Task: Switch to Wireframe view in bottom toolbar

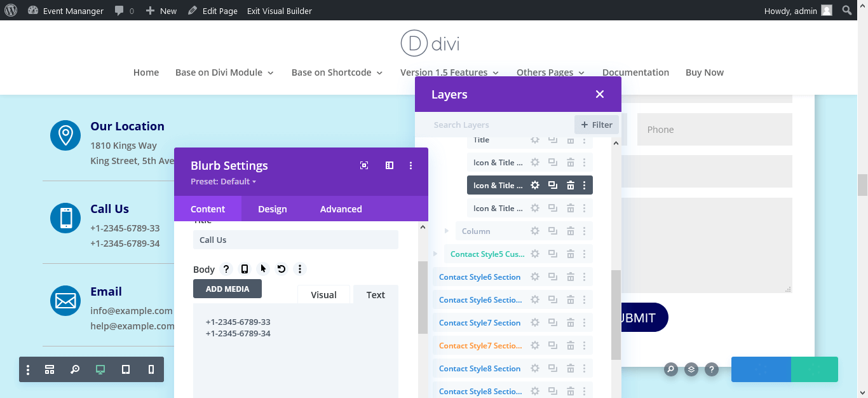Action: [50, 369]
